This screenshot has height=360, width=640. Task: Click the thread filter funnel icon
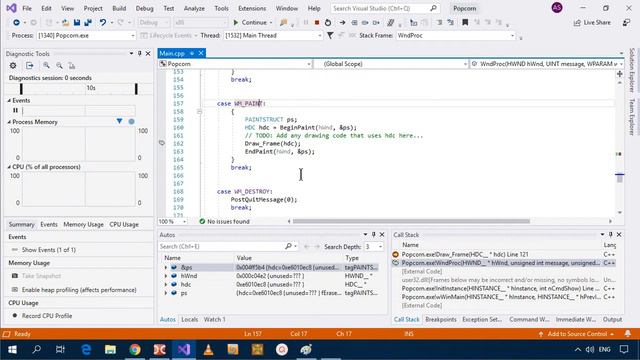330,36
